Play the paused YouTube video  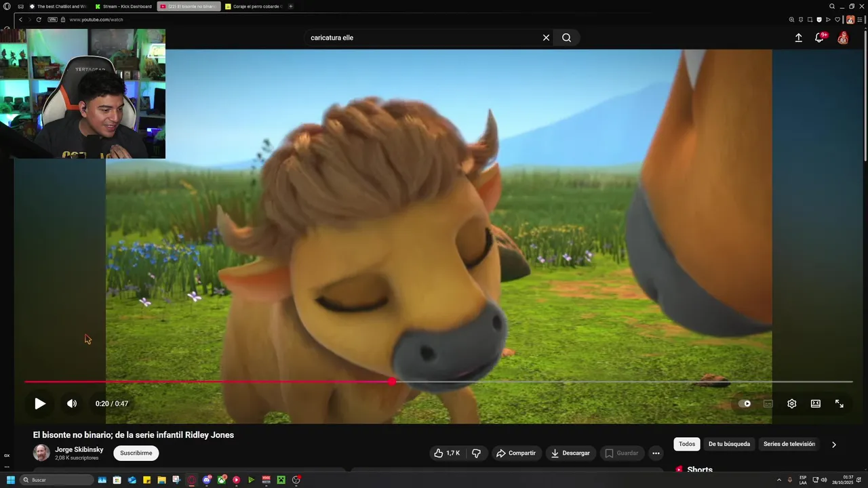[40, 403]
